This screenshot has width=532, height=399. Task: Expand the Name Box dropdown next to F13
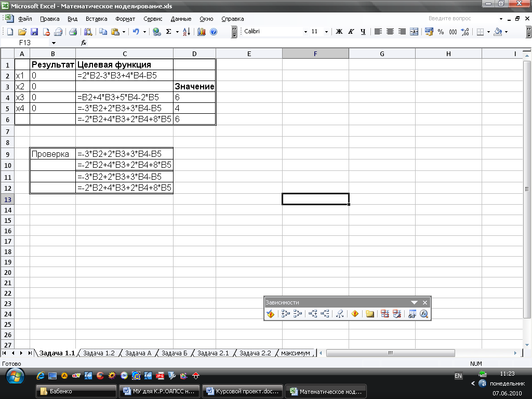[x=54, y=43]
